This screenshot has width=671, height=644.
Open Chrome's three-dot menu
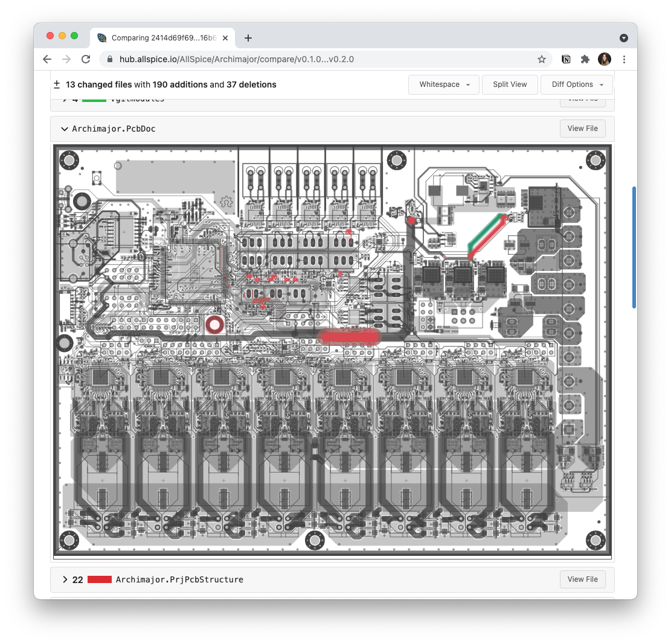pos(624,59)
